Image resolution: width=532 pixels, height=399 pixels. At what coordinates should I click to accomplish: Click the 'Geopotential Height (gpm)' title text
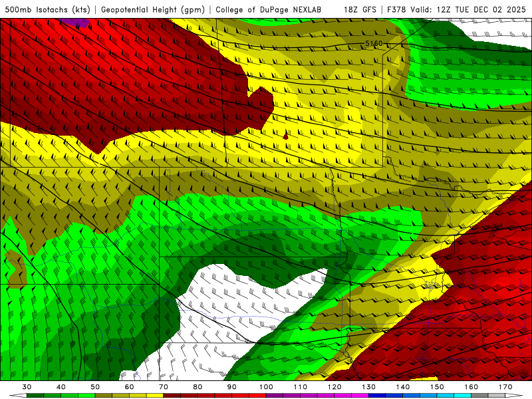(x=153, y=9)
